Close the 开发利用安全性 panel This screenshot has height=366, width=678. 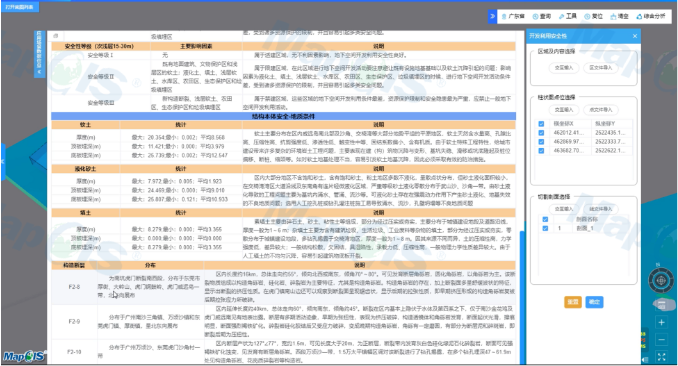tap(635, 36)
